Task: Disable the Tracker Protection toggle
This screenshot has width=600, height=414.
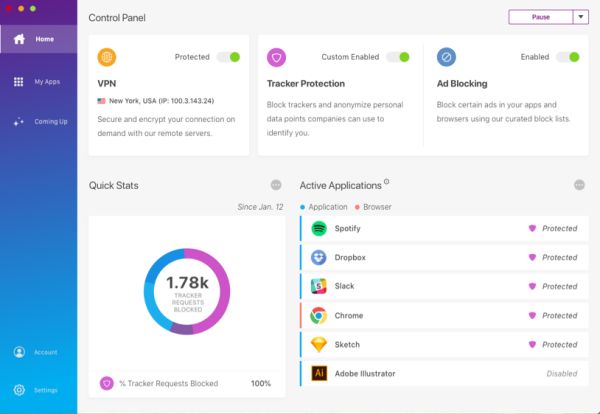Action: (398, 57)
